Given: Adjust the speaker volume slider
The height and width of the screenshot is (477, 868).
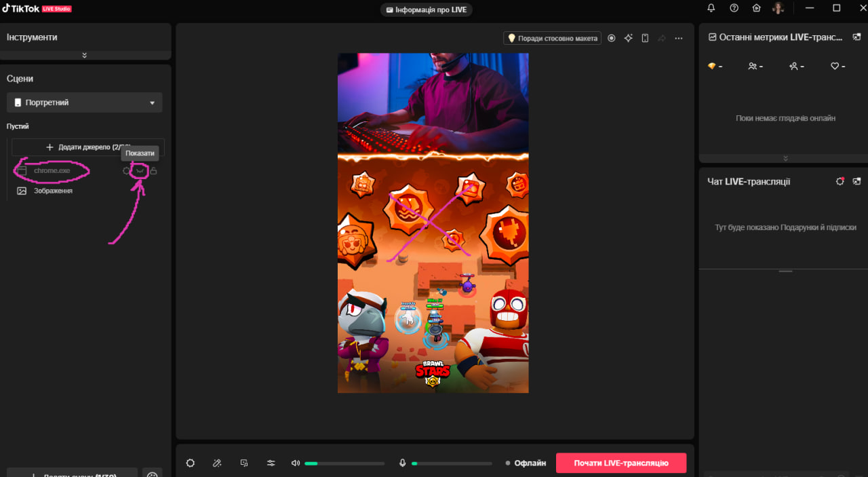Looking at the screenshot, I should (344, 463).
